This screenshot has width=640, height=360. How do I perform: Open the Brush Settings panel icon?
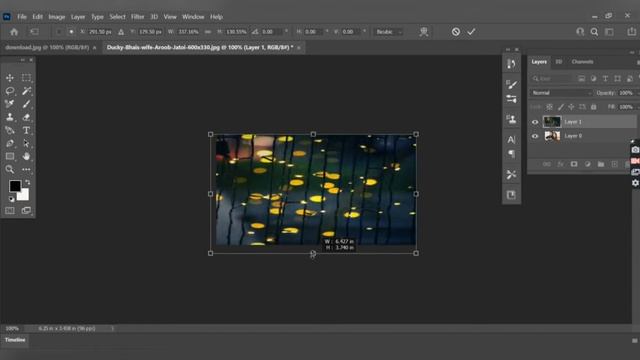point(511,84)
